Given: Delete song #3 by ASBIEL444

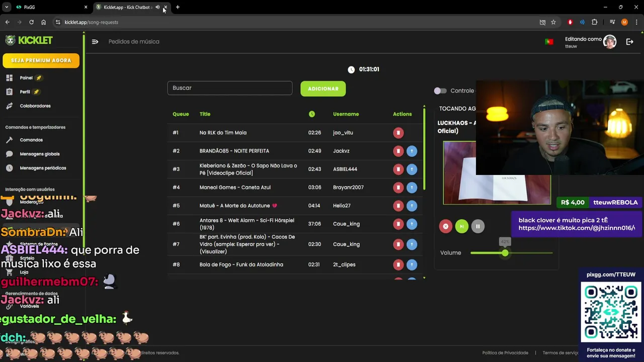Looking at the screenshot, I should click(x=398, y=169).
